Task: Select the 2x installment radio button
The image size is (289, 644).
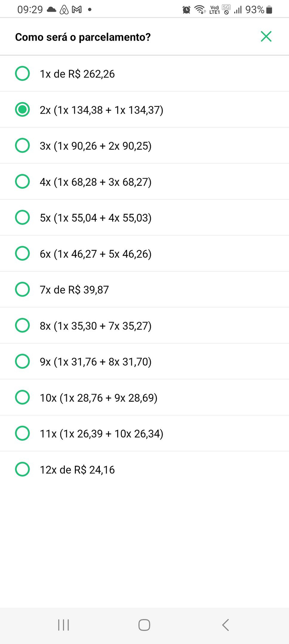Action: (x=22, y=109)
